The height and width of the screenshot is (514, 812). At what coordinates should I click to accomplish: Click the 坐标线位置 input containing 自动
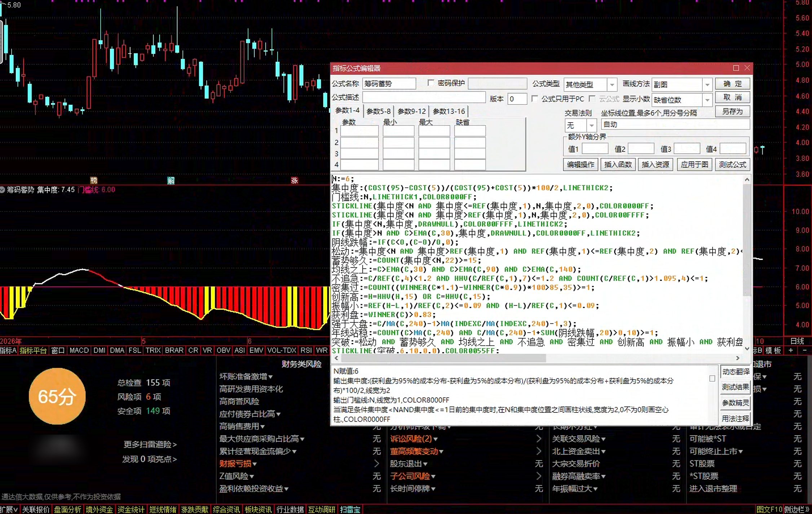675,124
